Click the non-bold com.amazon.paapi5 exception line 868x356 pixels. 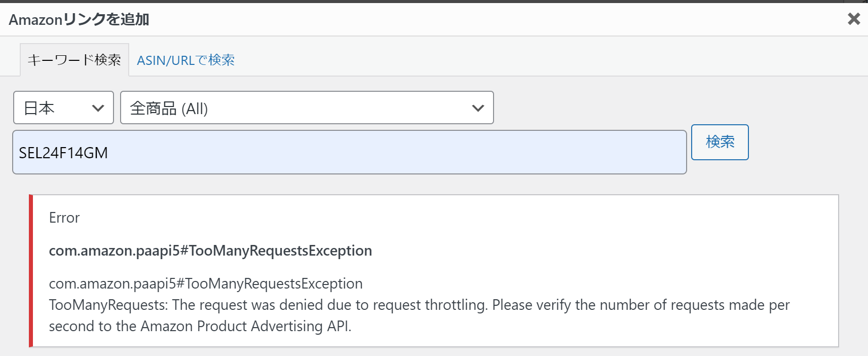(x=206, y=283)
